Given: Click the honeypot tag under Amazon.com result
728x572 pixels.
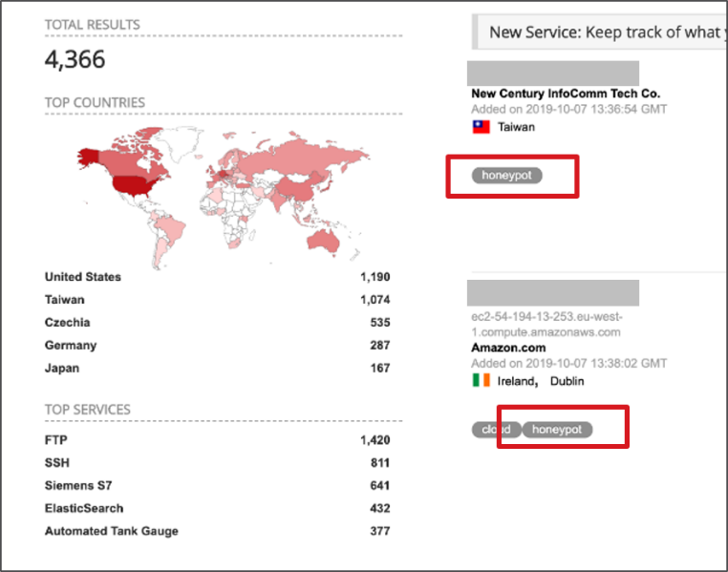Looking at the screenshot, I should [557, 430].
